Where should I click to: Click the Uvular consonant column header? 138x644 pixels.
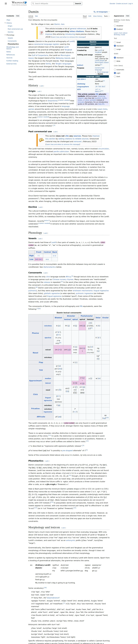point(105,317)
